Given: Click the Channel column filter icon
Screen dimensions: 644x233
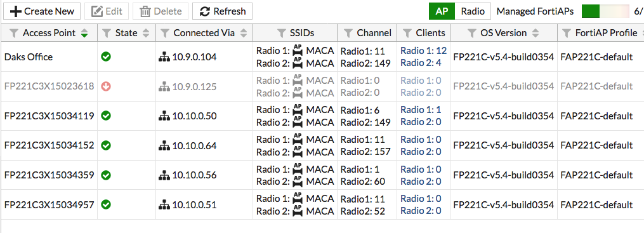Looking at the screenshot, I should [x=348, y=33].
